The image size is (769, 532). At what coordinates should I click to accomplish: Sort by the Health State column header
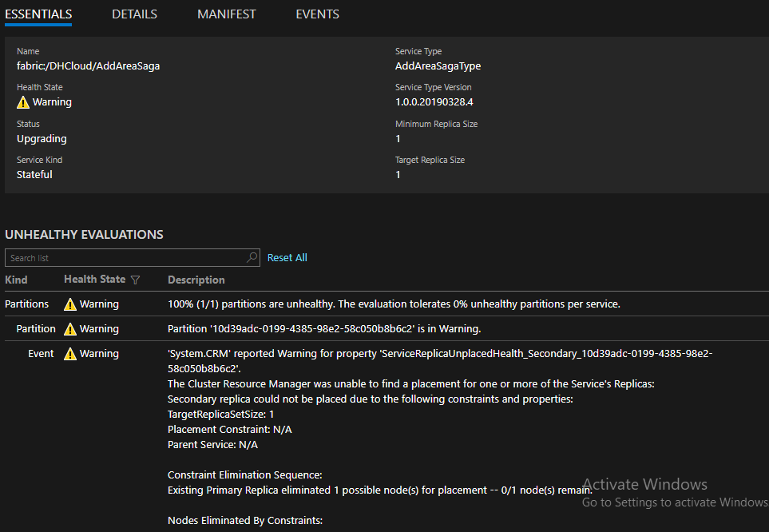[95, 280]
